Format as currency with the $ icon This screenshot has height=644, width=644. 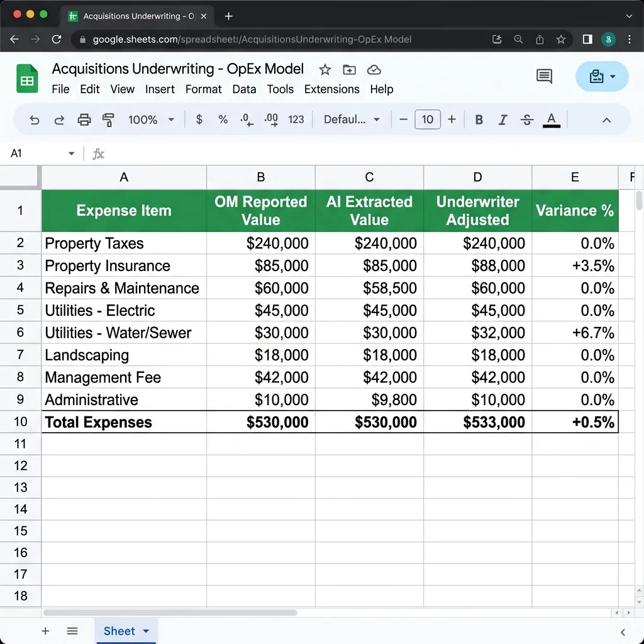coord(199,119)
